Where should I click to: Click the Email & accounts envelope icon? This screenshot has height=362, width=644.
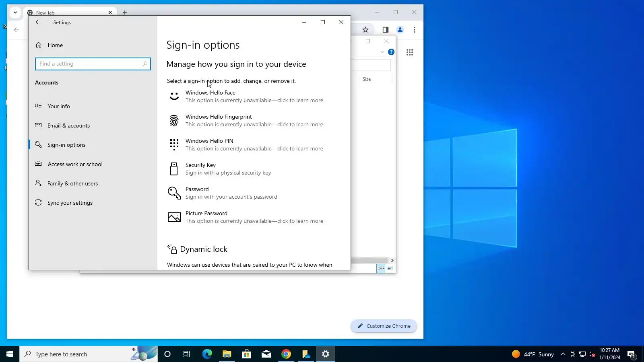click(38, 125)
